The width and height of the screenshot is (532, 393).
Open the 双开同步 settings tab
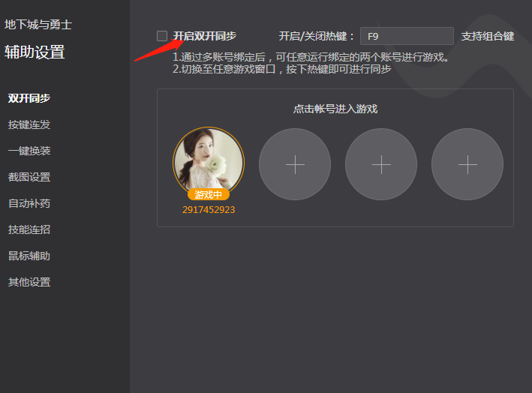[29, 98]
